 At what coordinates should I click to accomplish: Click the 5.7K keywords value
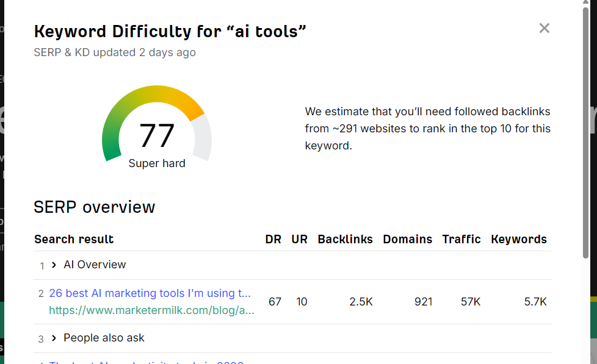pyautogui.click(x=535, y=302)
